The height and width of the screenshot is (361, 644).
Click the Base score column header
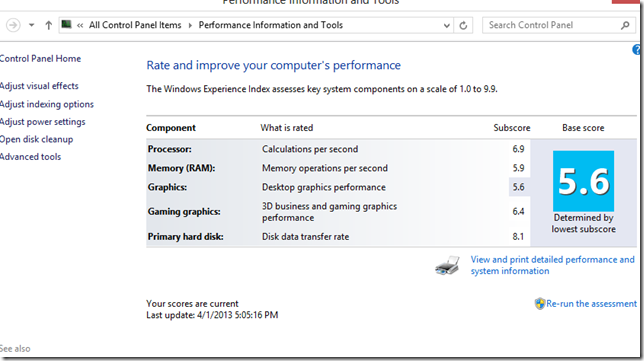[583, 128]
